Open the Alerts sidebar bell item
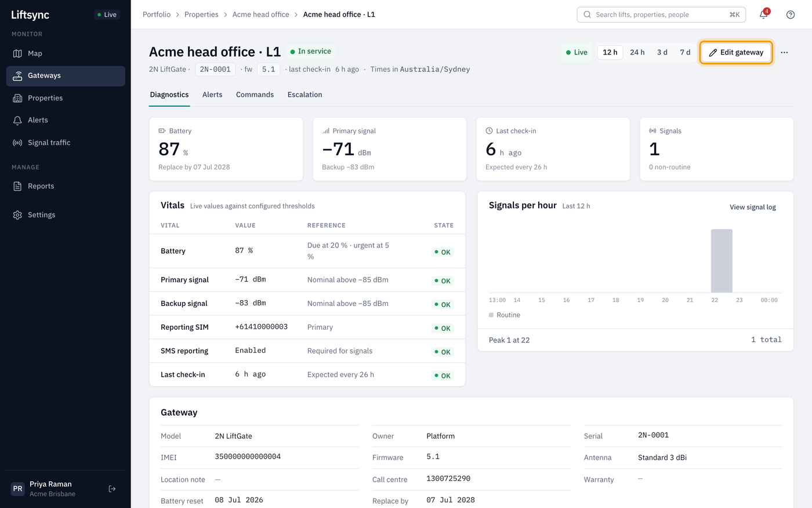812x508 pixels. pos(66,120)
